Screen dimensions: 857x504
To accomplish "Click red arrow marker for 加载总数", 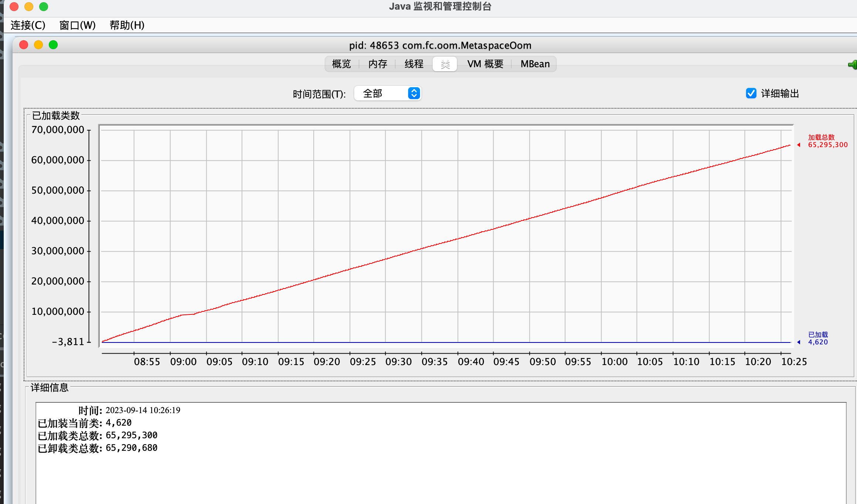I will (799, 145).
